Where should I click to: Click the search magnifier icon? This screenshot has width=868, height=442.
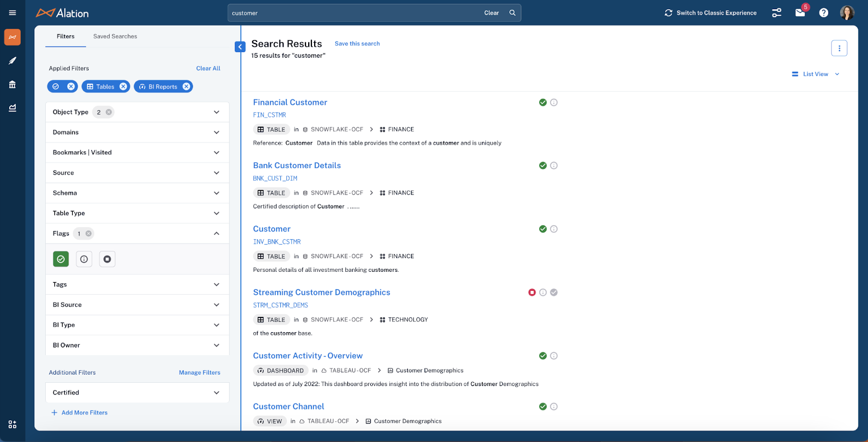pos(512,13)
